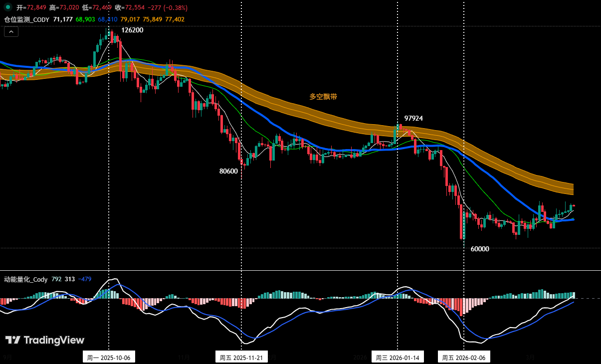Click the 60000 bottom price label
This screenshot has width=601, height=364.
click(479, 248)
